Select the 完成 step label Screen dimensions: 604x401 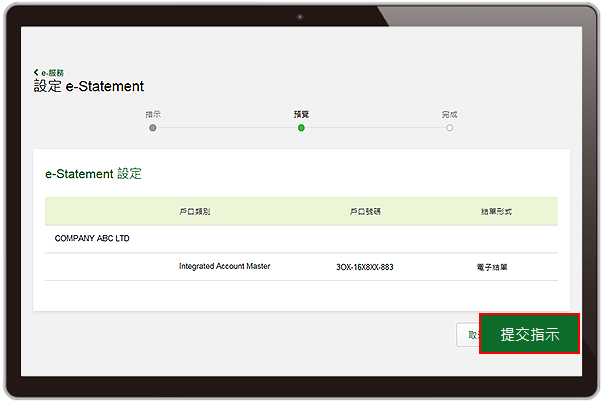tap(449, 114)
